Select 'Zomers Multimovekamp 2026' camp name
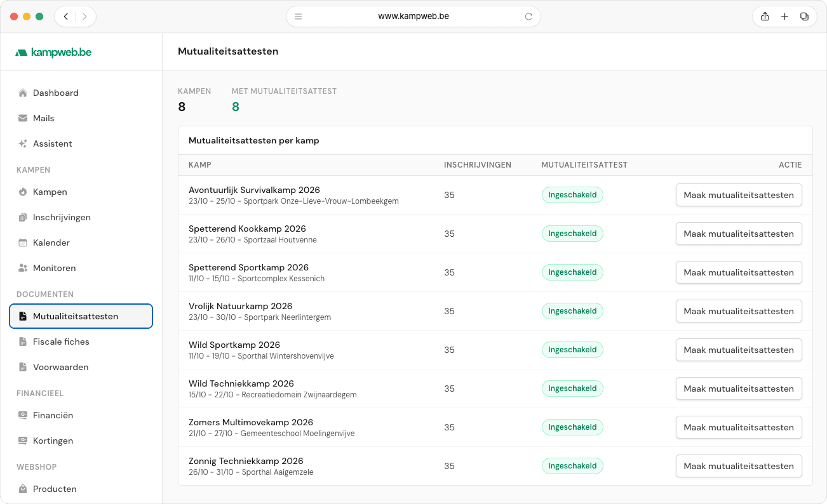827x504 pixels. click(x=251, y=422)
